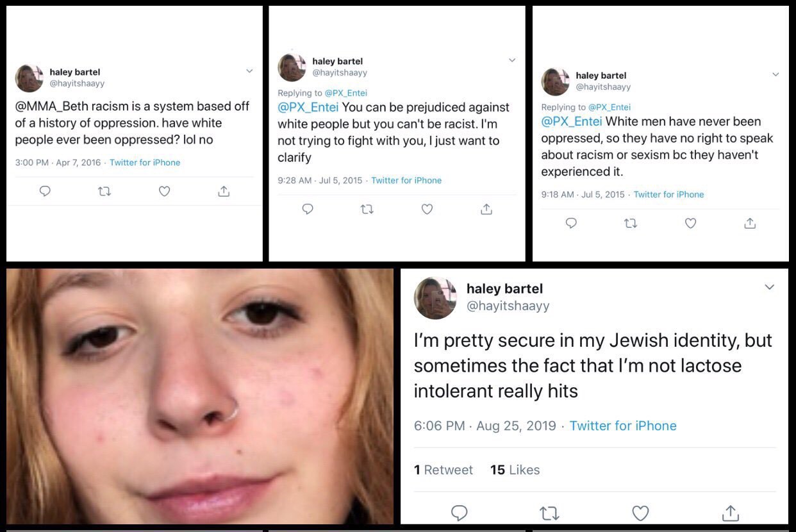796x532 pixels.
Task: Retweet the @MMA_Beth racism tweet
Action: click(104, 191)
